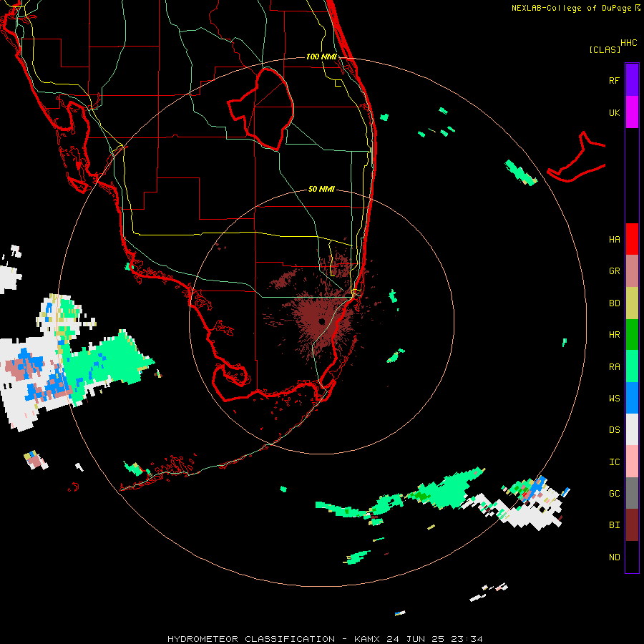Image resolution: width=644 pixels, height=644 pixels.
Task: Click the RA light green legend swatch
Action: [632, 366]
